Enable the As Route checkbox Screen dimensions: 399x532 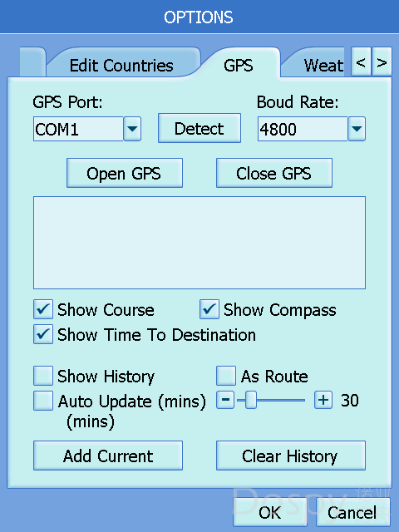[x=226, y=376]
